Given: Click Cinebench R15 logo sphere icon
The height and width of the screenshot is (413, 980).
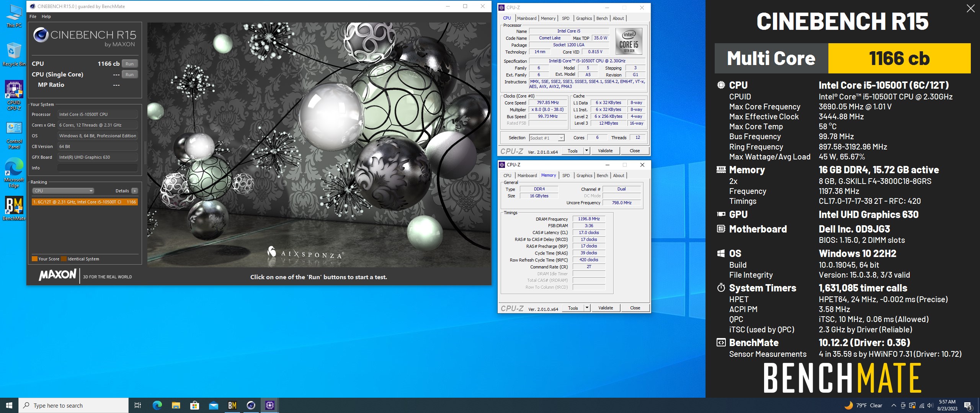Looking at the screenshot, I should pyautogui.click(x=41, y=35).
